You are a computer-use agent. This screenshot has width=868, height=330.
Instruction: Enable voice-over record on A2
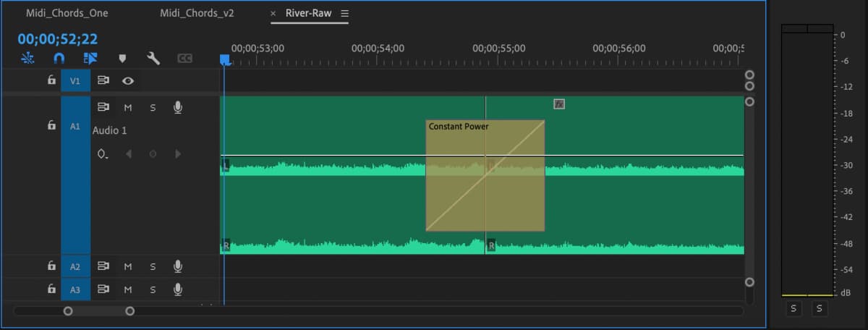coord(178,266)
